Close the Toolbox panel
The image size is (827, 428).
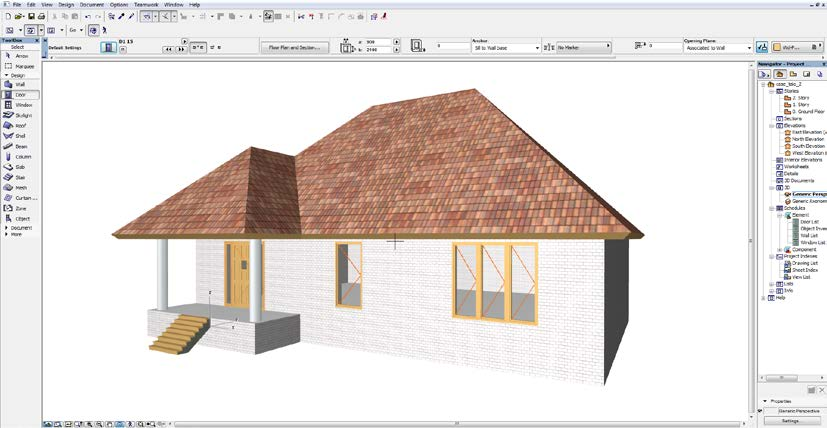click(x=37, y=41)
